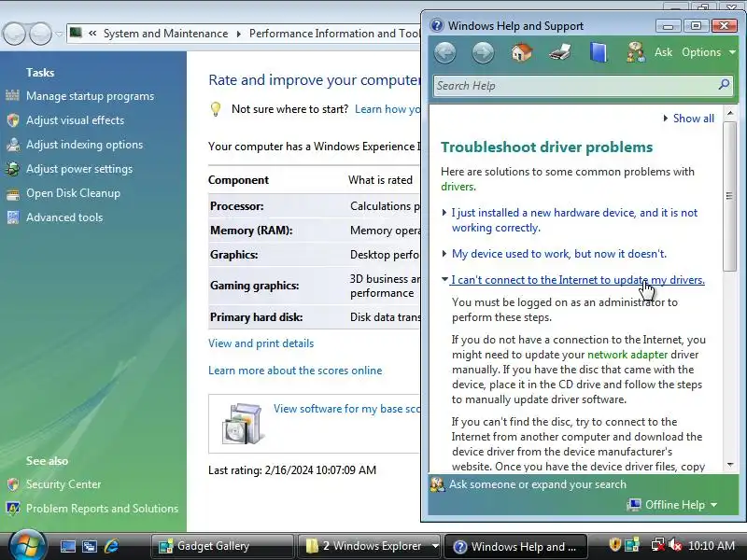Click the security shield tray icon

(x=614, y=545)
